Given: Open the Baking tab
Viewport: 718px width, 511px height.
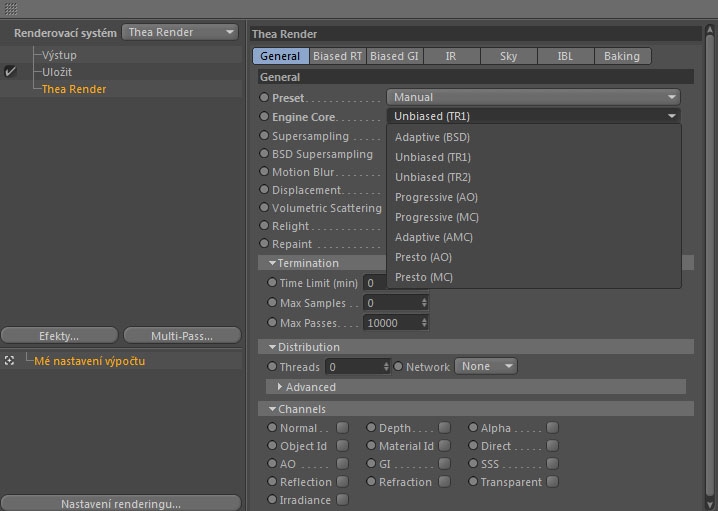Looking at the screenshot, I should (x=622, y=56).
